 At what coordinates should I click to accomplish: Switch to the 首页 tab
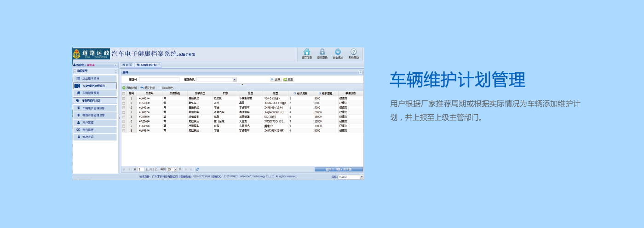(127, 65)
